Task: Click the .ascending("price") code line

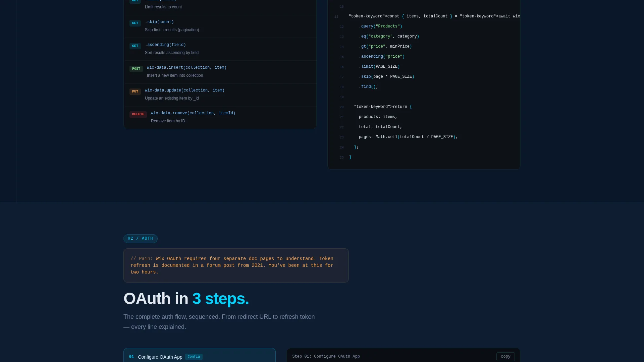Action: (382, 57)
